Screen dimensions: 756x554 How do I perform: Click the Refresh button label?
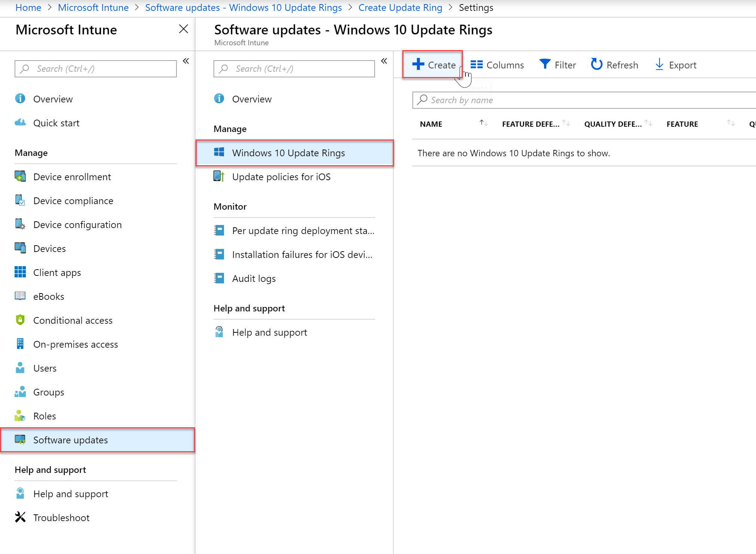click(x=622, y=65)
